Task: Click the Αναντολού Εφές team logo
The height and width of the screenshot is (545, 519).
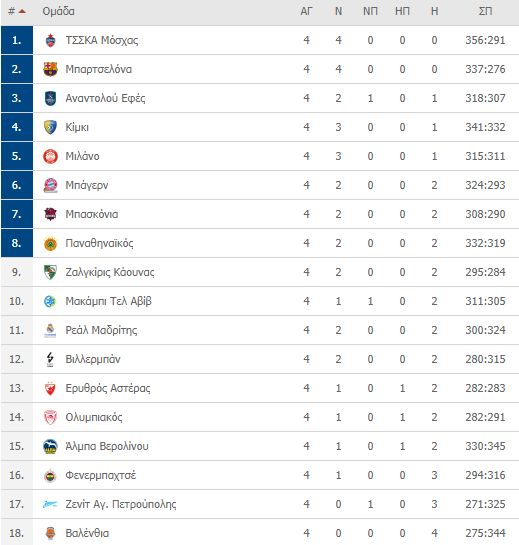Action: pos(50,98)
